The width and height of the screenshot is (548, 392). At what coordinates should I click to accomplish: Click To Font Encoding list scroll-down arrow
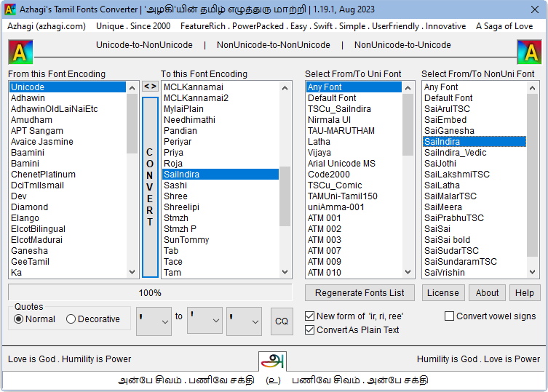[285, 272]
